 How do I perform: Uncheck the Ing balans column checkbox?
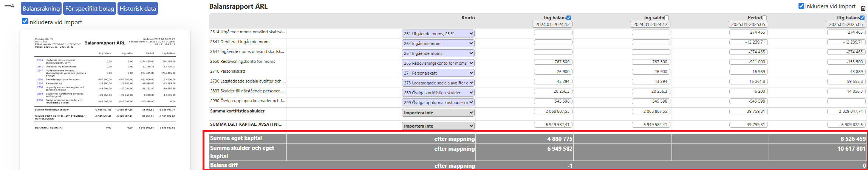click(569, 18)
